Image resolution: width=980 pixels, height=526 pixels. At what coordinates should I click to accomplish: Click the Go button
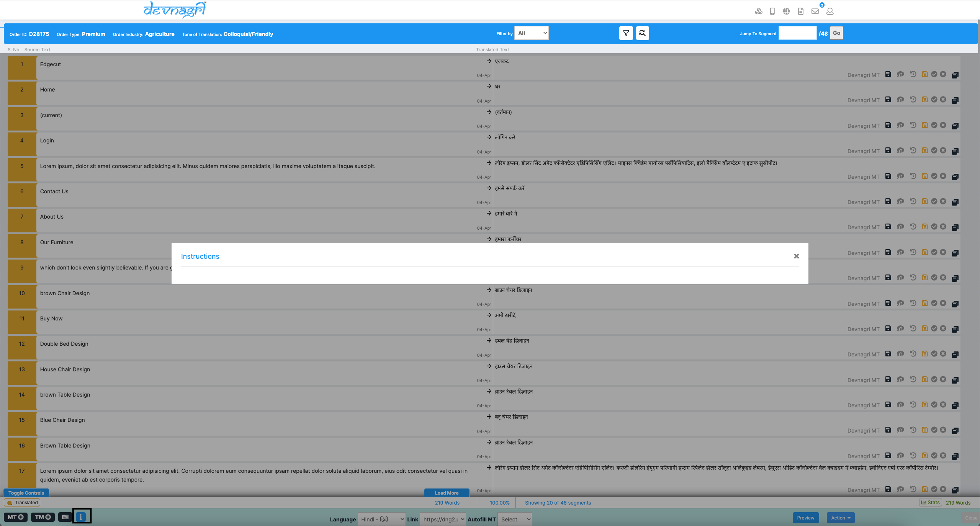[x=836, y=33]
